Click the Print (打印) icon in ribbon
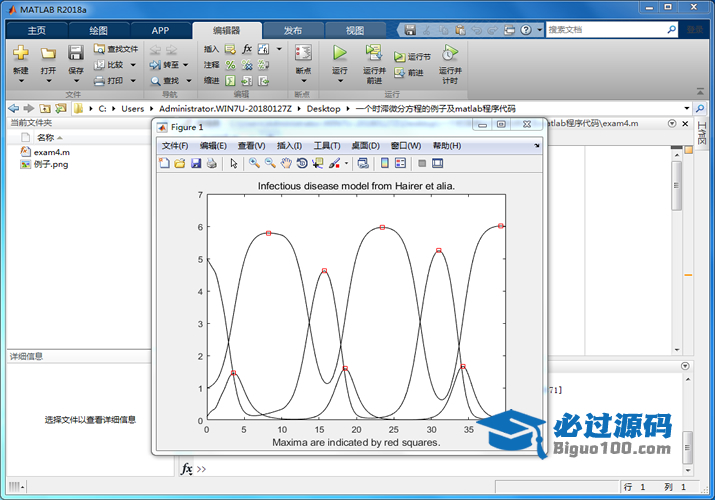The image size is (715, 500). pyautogui.click(x=99, y=81)
